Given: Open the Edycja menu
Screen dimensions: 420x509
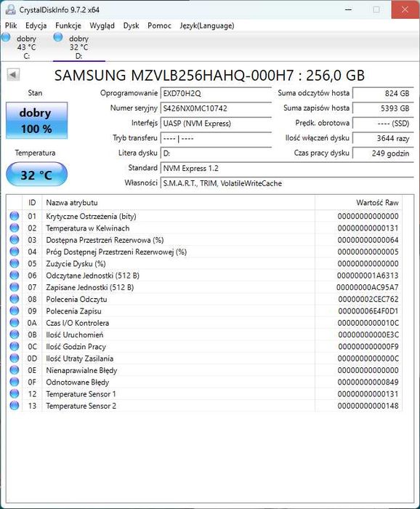Looking at the screenshot, I should 36,25.
